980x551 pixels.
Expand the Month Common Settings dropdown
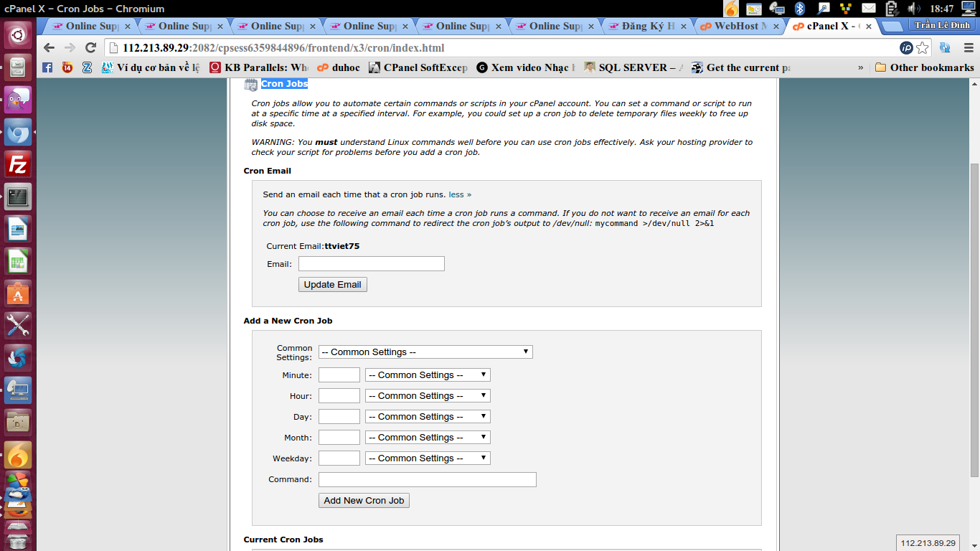coord(428,438)
